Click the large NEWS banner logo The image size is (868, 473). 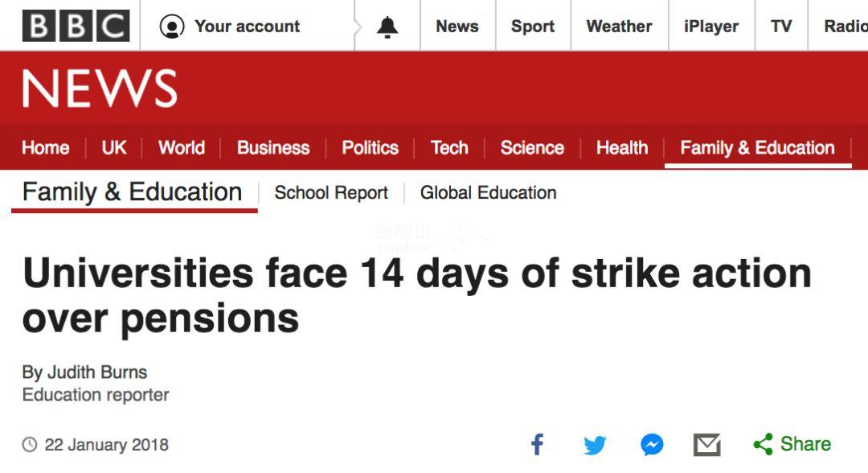point(100,88)
